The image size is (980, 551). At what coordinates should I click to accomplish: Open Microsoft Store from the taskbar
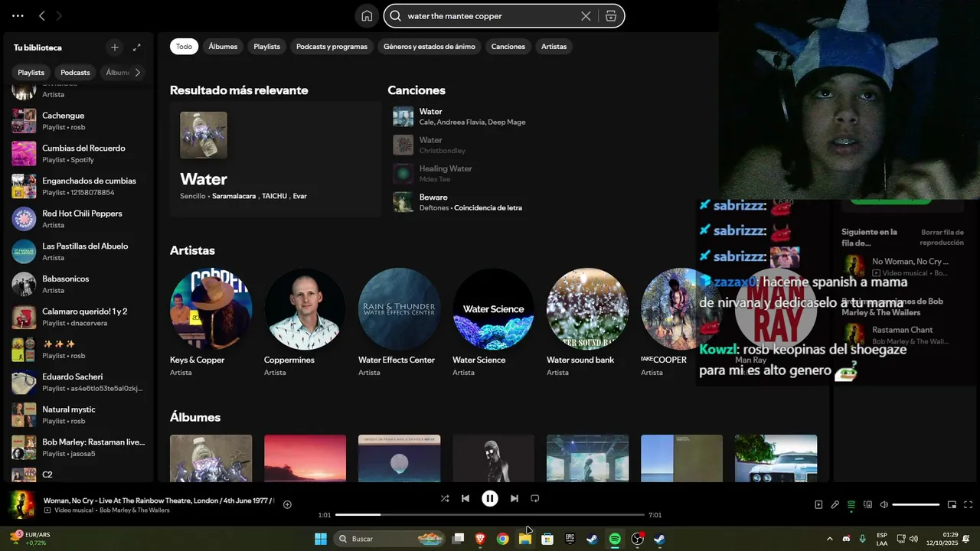point(547,539)
